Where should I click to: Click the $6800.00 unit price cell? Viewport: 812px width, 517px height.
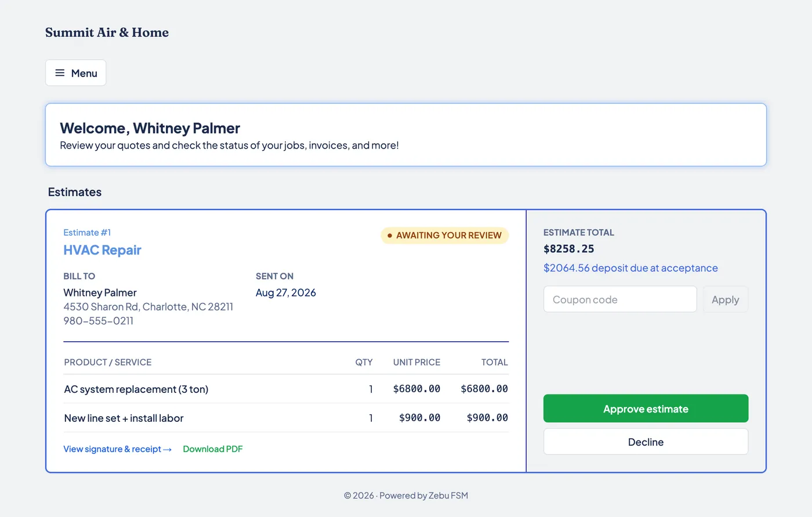416,389
